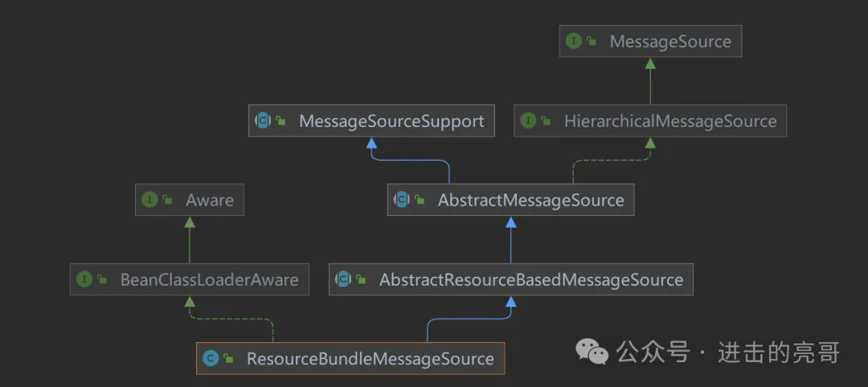Click the interface icon on Aware

click(150, 200)
